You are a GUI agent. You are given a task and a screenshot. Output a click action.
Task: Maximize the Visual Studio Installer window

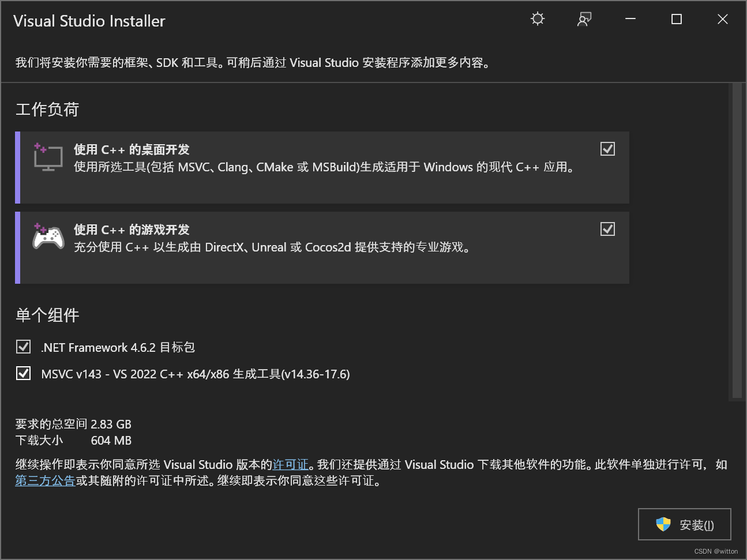click(x=677, y=19)
